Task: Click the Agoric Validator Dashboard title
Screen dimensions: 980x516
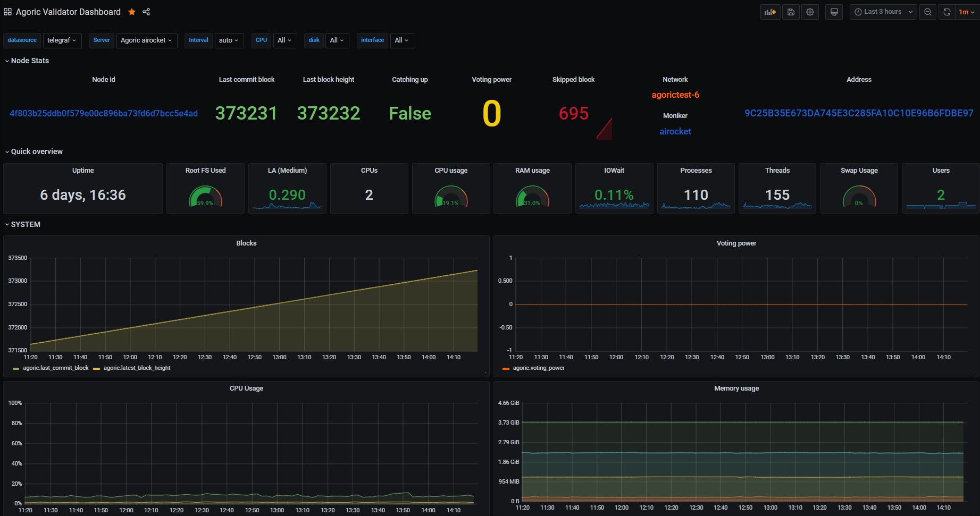Action: pos(68,12)
